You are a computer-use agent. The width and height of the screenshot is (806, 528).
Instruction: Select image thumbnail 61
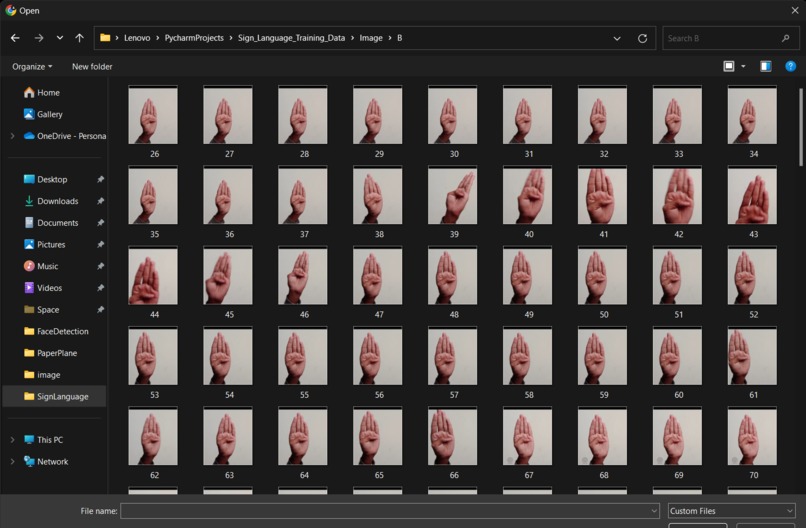(752, 356)
